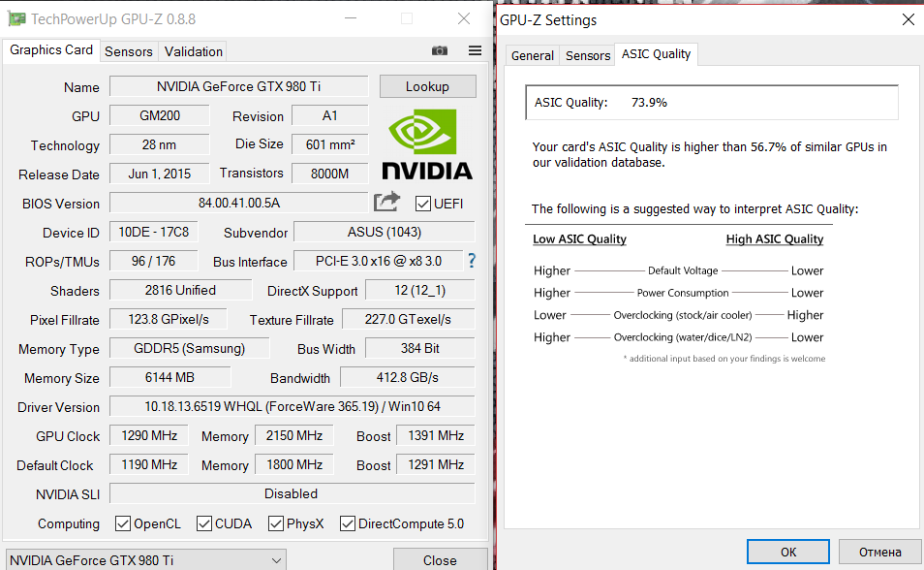Click the default Boost field 1291 MHz
This screenshot has height=570, width=924.
[x=436, y=464]
